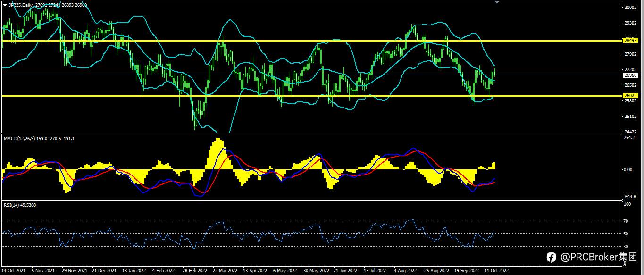
Task: Click the 24422 value on the price scale
Action: point(631,132)
